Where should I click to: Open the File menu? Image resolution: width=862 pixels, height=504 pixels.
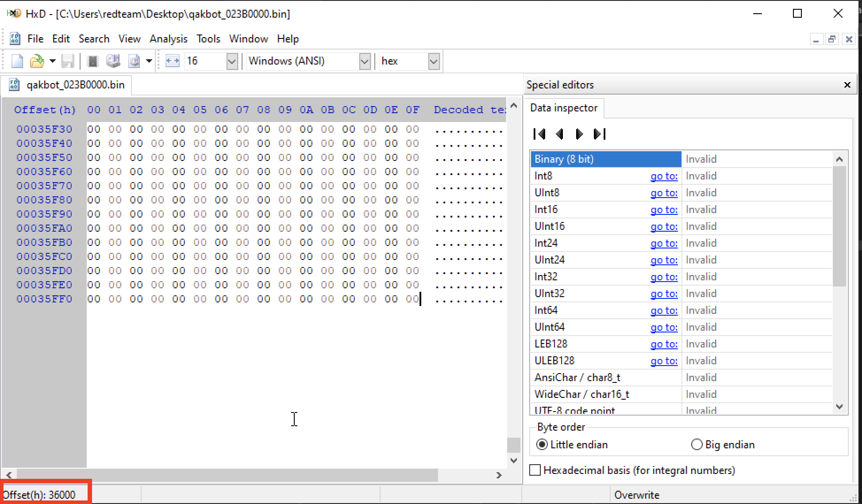point(35,39)
